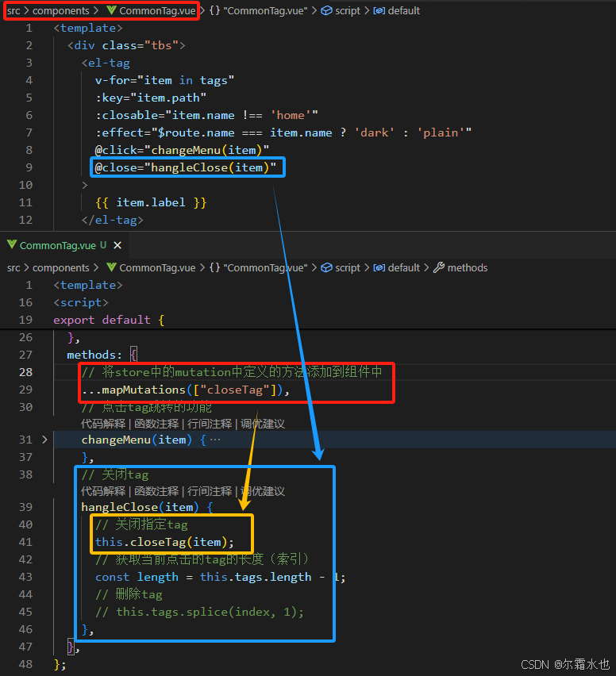Click Vue icon in breadcrumb ending with default
616x676 pixels.
[x=111, y=10]
